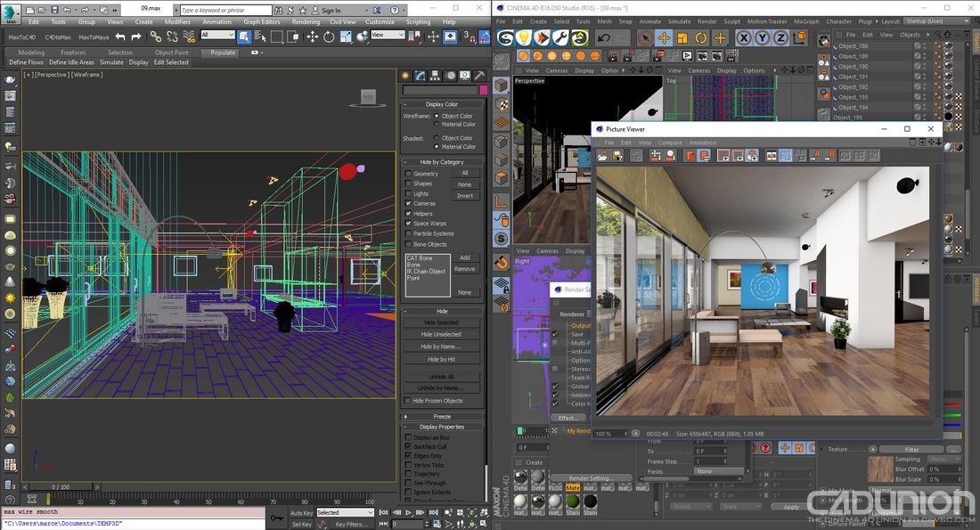Screen dimensions: 980x530
Task: Expand the All selection filter dropdown
Action: [x=217, y=36]
